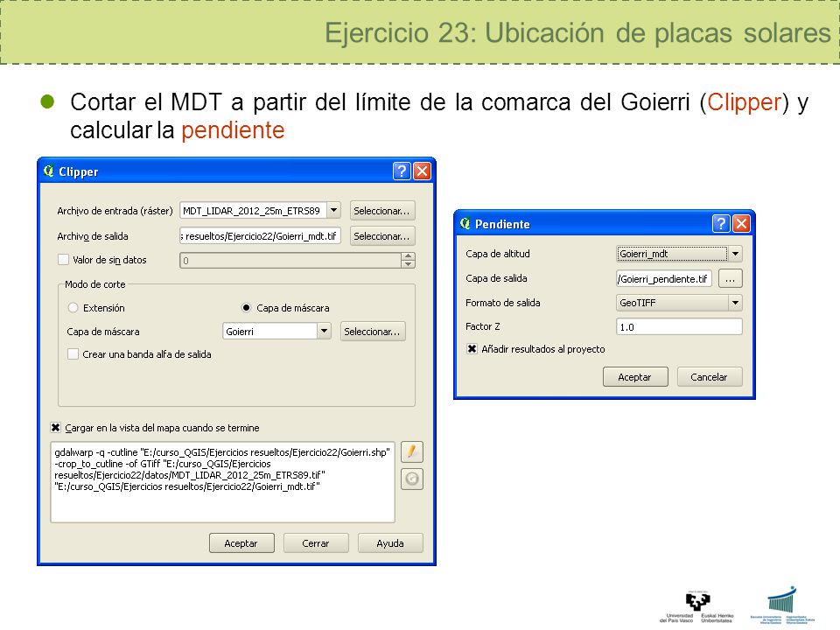The image size is (840, 630).
Task: Click the 'Capa de altitud' label
Action: click(498, 254)
